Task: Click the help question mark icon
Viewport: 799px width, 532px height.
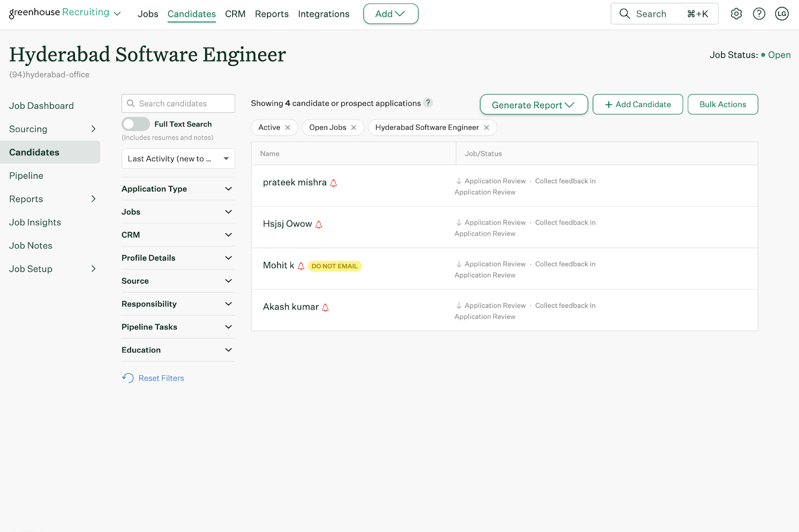Action: pos(759,14)
